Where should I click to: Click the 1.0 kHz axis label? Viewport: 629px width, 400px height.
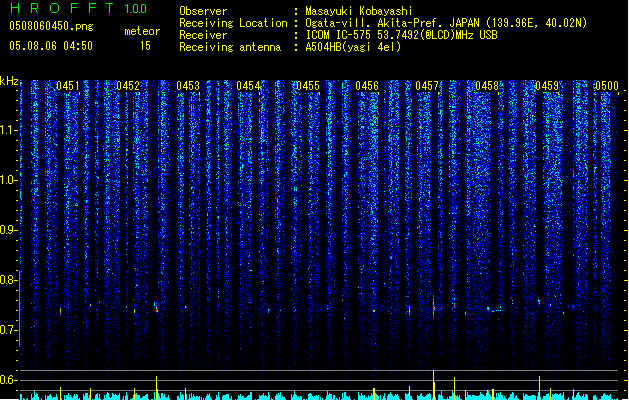coord(9,180)
